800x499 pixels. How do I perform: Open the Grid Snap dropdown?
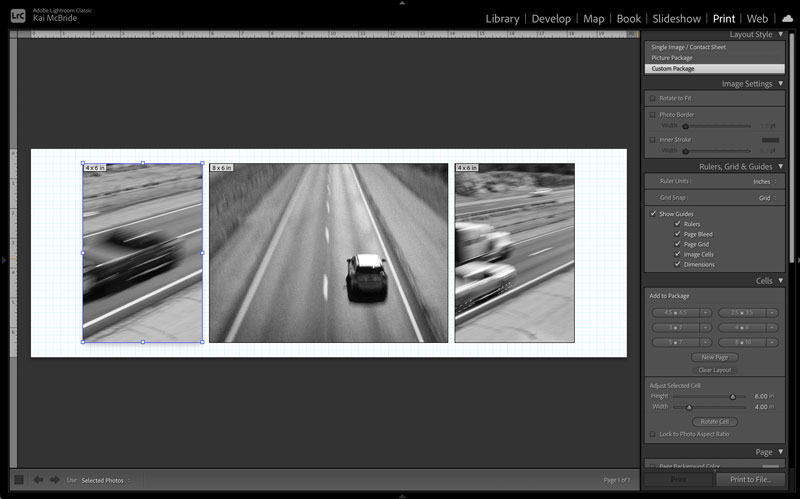tap(768, 198)
